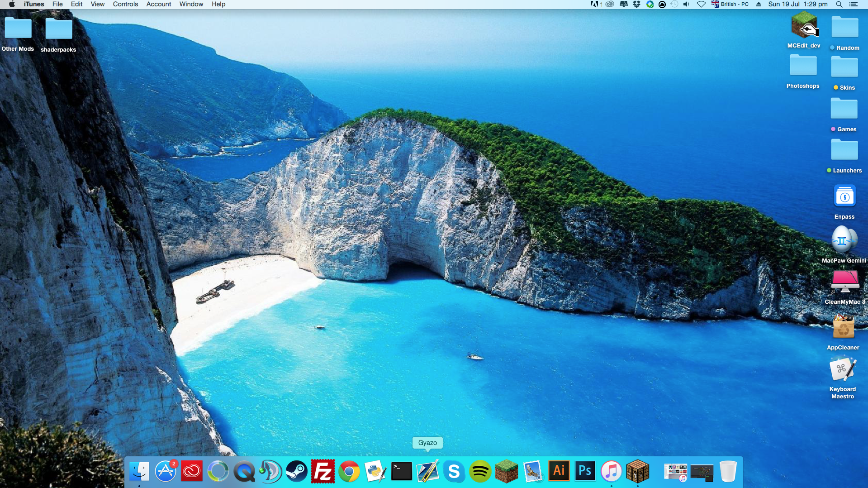868x488 pixels.
Task: Open the Minecraft grass block icon
Action: [506, 471]
